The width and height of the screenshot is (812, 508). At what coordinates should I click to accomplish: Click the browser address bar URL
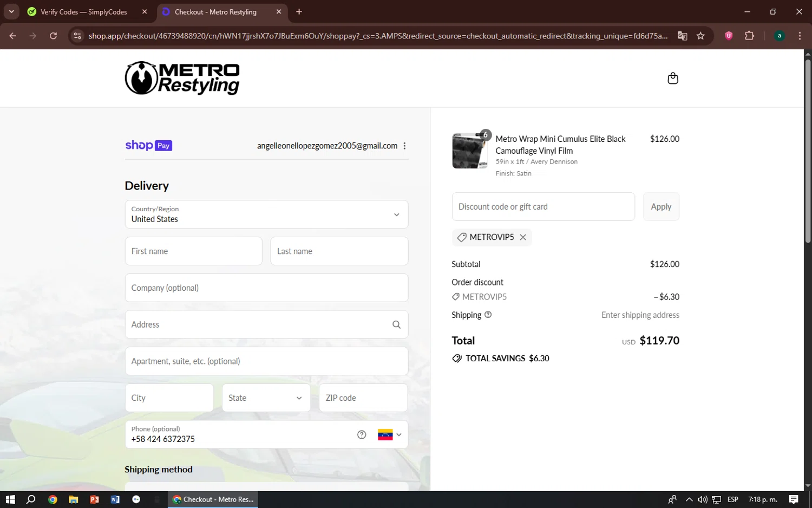tap(377, 36)
